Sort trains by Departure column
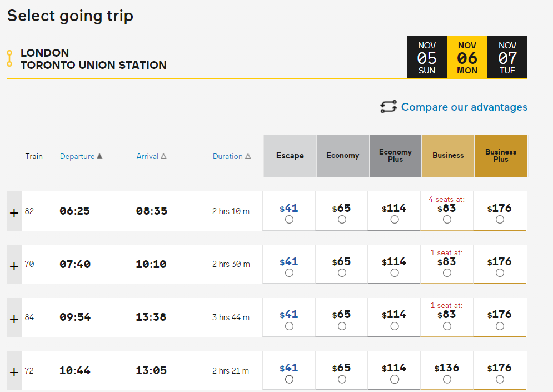553x392 pixels. pos(77,156)
